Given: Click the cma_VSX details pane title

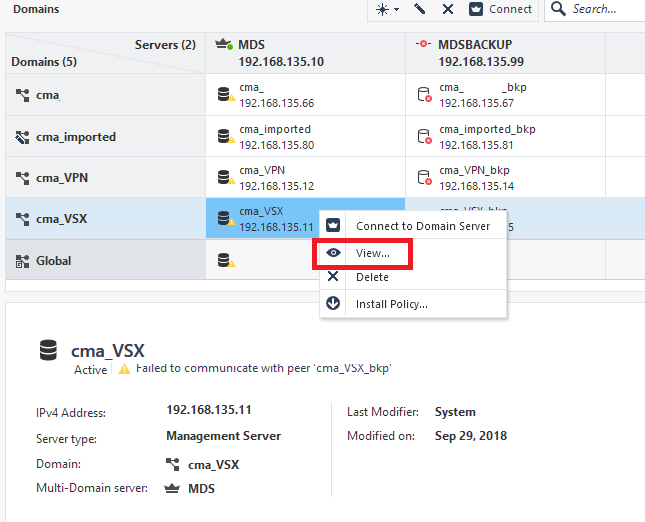Looking at the screenshot, I should click(x=108, y=350).
